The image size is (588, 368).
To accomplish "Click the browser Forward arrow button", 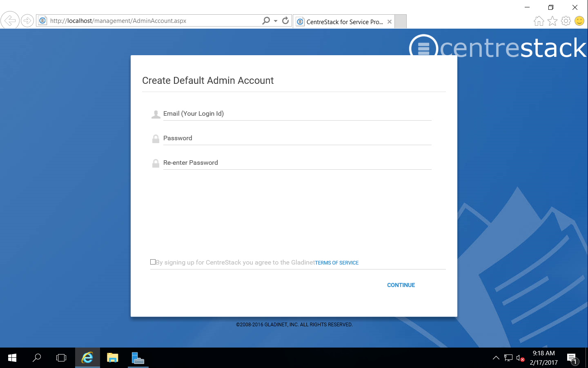I will coord(27,20).
